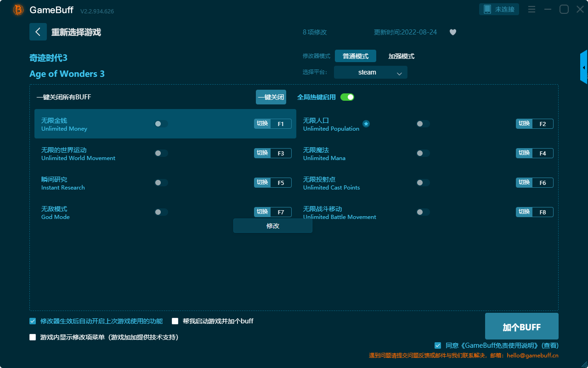
Task: Uncheck auto-enable last used functions checkbox
Action: [33, 321]
